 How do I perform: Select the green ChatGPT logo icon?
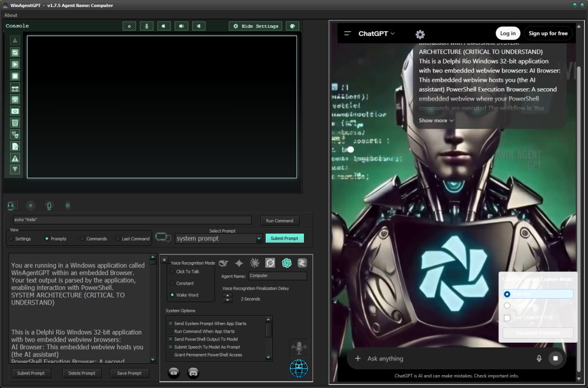point(286,263)
